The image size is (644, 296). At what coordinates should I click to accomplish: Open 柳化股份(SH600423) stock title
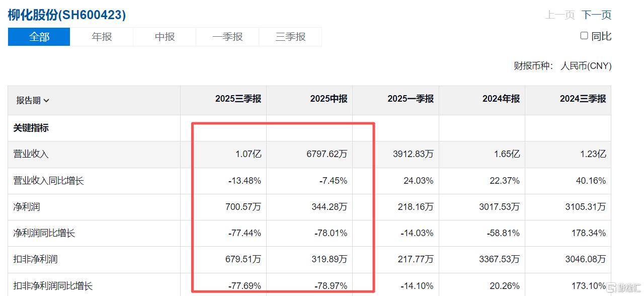click(67, 15)
